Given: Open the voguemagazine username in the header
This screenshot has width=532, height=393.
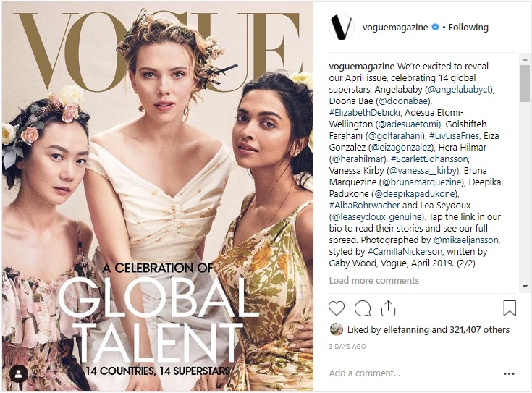Looking at the screenshot, I should pyautogui.click(x=395, y=28).
